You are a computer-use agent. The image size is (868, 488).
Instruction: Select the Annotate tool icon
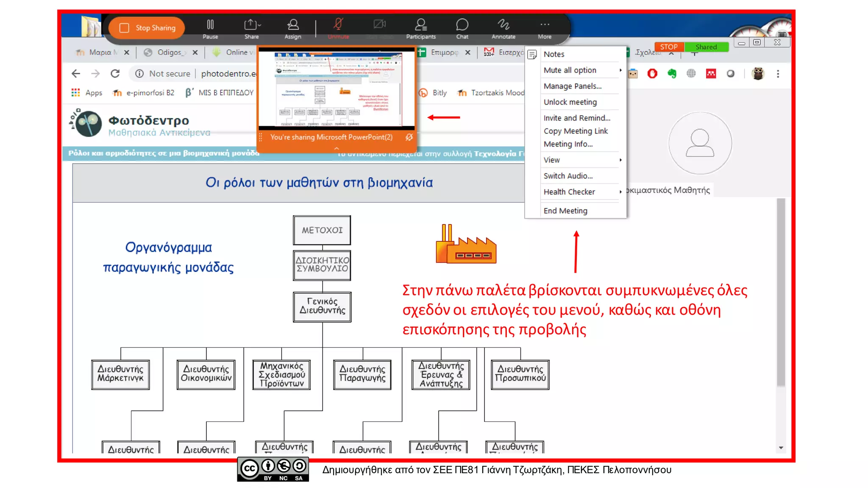click(503, 25)
